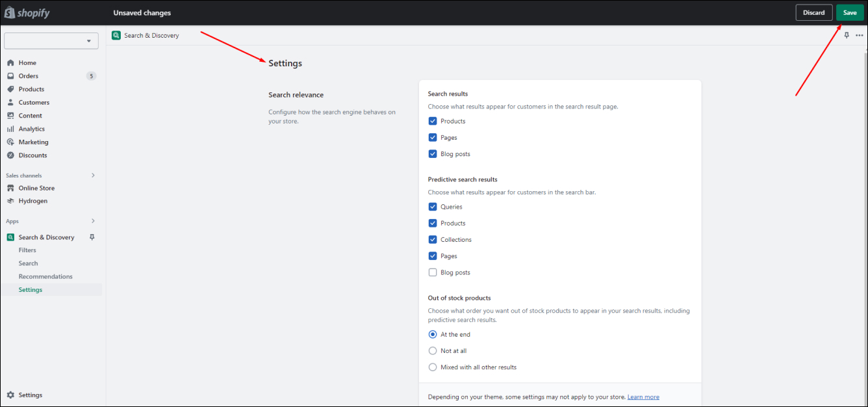Uncheck Pages in Predictive search results

click(433, 256)
